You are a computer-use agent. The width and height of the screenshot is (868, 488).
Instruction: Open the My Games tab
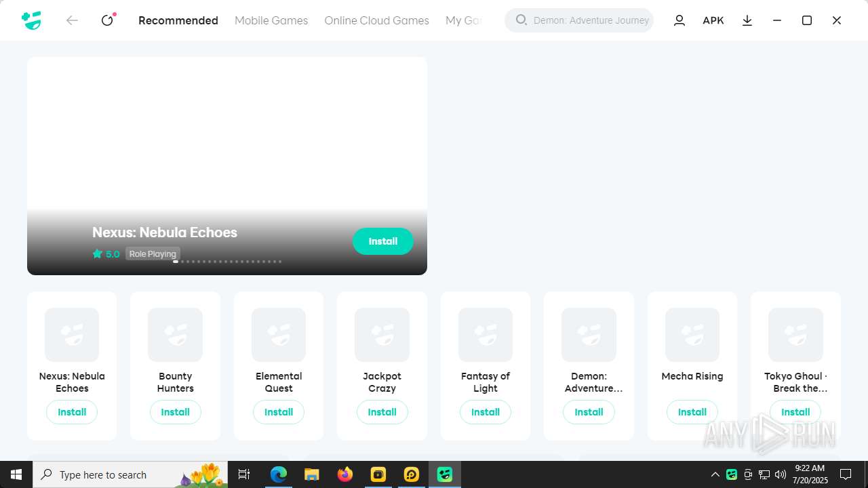click(x=464, y=20)
